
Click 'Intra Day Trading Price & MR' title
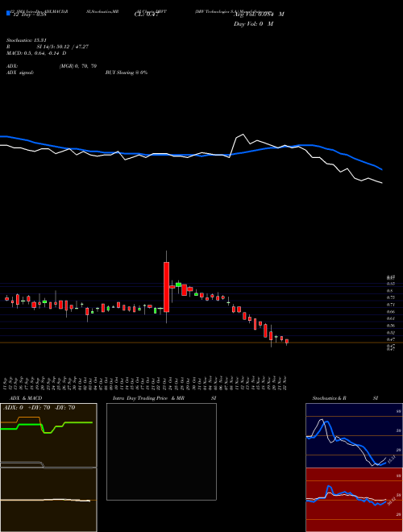click(x=148, y=398)
